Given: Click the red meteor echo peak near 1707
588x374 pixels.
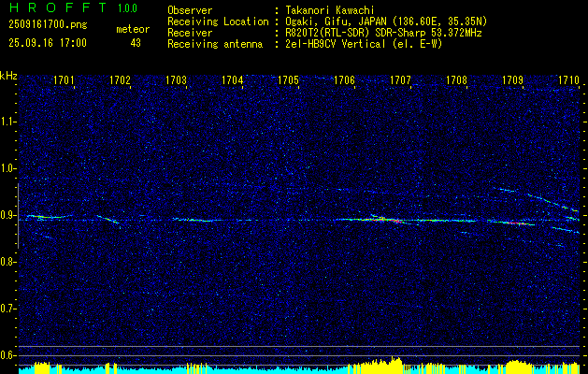Looking at the screenshot, I should [x=396, y=222].
